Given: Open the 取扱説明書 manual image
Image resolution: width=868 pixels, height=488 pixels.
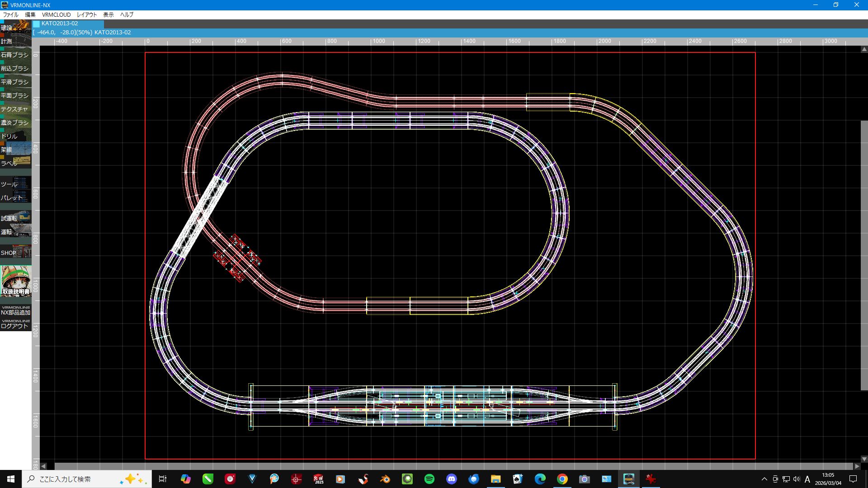Looking at the screenshot, I should click(x=16, y=281).
